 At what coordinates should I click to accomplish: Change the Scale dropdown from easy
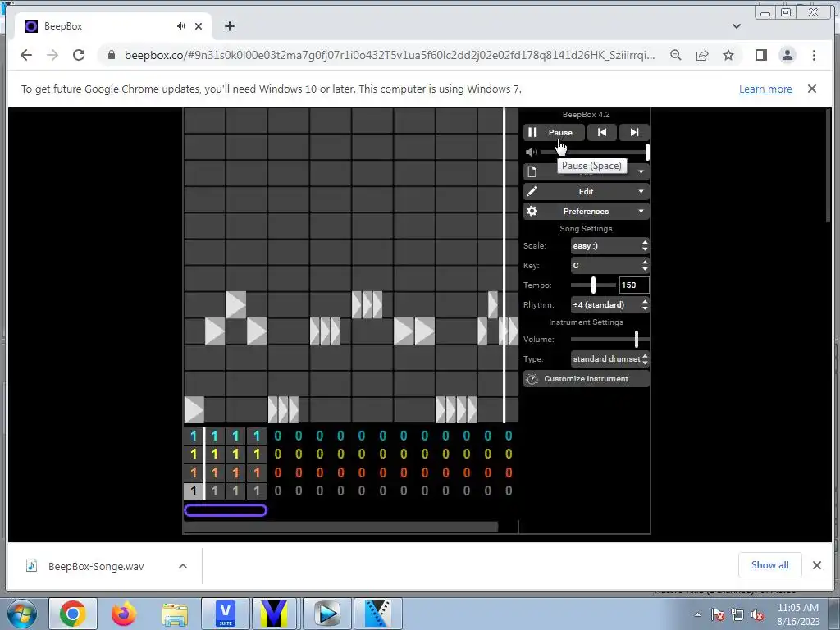pyautogui.click(x=609, y=246)
